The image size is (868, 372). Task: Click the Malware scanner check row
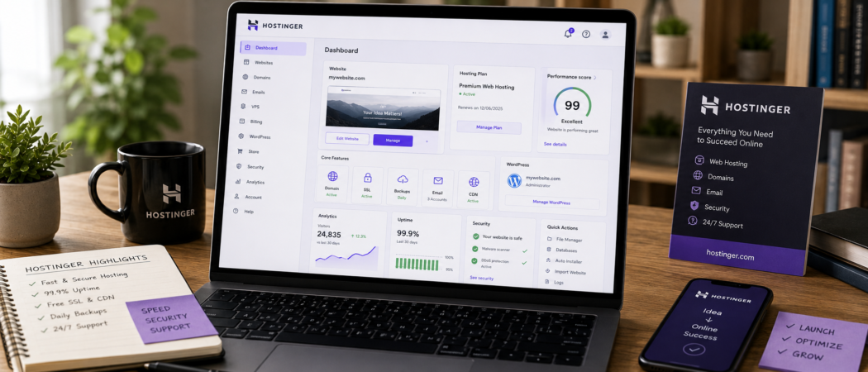[x=500, y=250]
